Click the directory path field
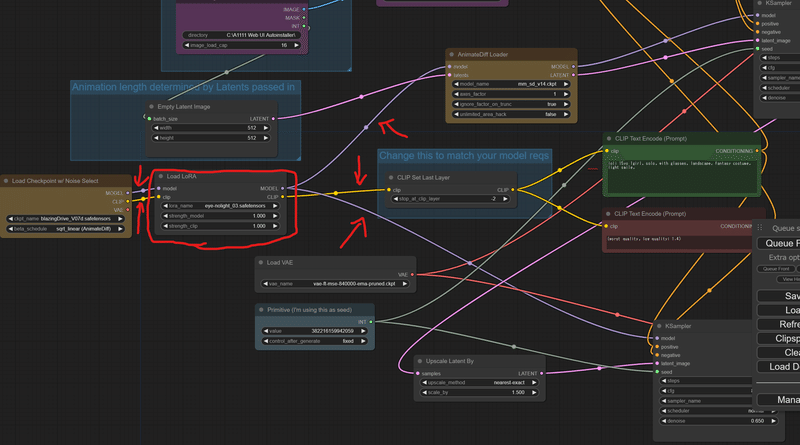Image resolution: width=800 pixels, height=445 pixels. [x=242, y=35]
